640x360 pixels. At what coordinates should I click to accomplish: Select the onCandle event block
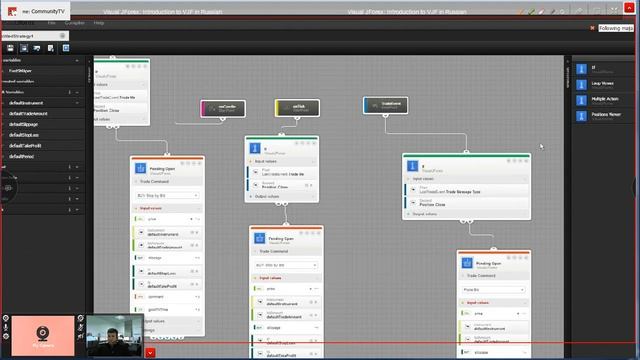[223, 109]
